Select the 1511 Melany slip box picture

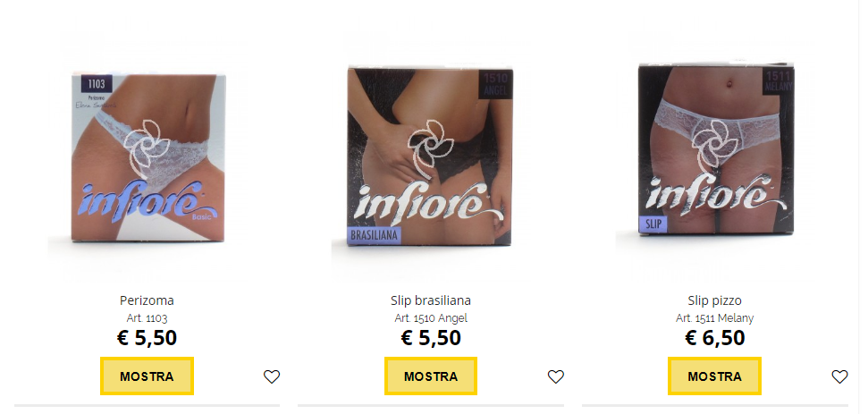tap(716, 148)
